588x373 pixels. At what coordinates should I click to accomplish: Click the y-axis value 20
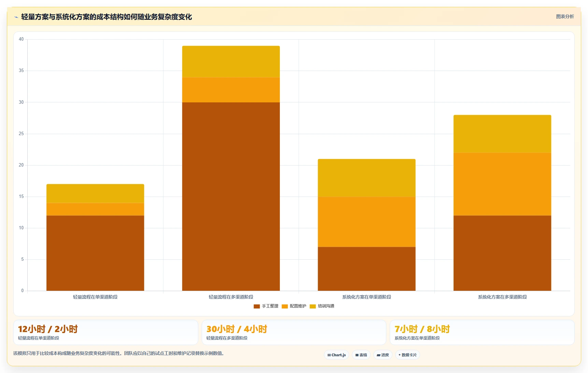pos(21,165)
